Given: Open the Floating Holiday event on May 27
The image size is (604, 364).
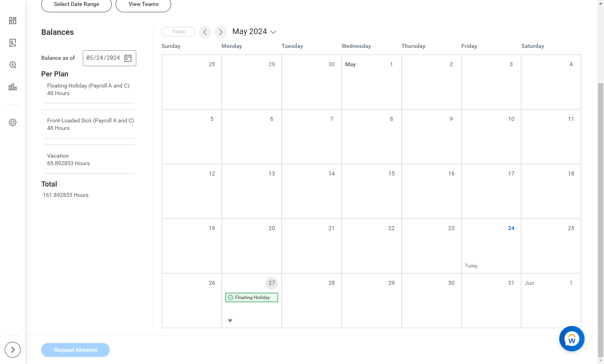Looking at the screenshot, I should [252, 297].
